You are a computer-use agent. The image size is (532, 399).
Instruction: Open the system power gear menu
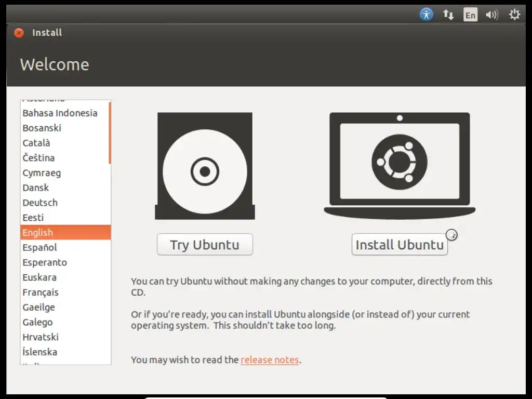tap(514, 15)
